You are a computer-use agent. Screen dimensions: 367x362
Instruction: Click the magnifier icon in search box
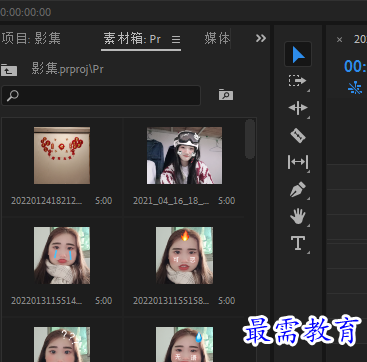[13, 96]
